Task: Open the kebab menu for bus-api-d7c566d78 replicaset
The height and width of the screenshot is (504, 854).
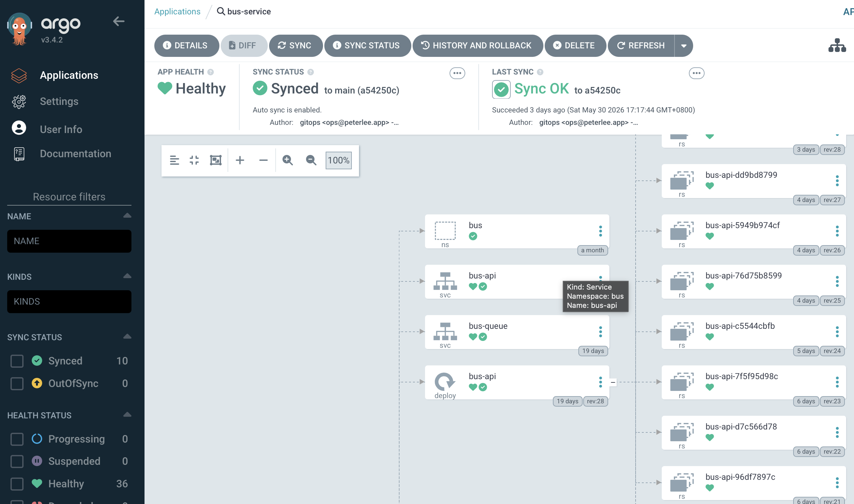Action: tap(837, 433)
